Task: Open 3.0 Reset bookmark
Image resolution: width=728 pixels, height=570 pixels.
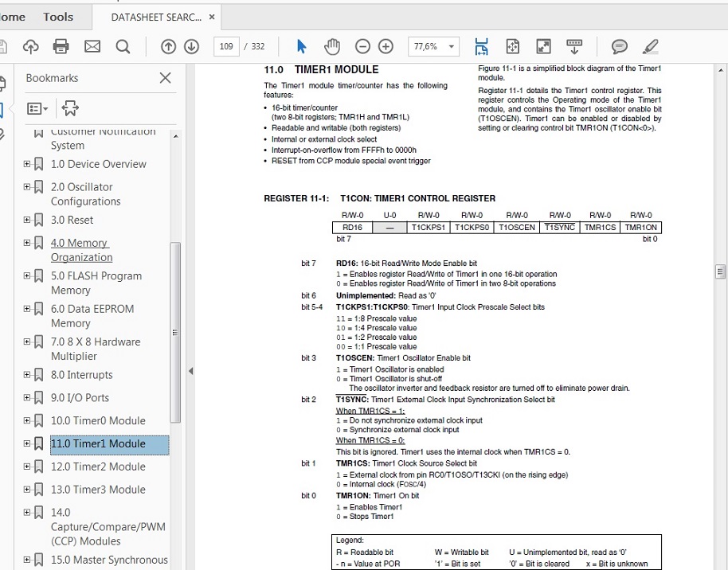Action: coord(72,220)
